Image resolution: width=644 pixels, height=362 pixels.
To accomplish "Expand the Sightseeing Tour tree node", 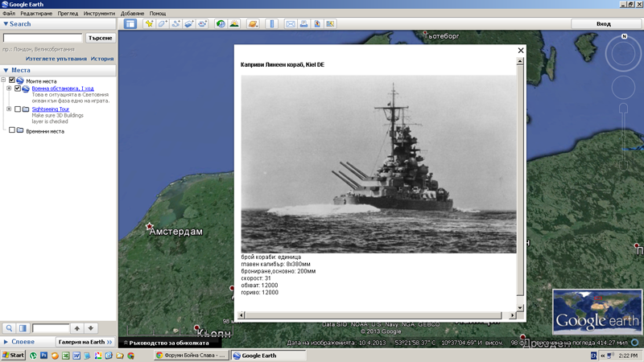I will [x=9, y=109].
